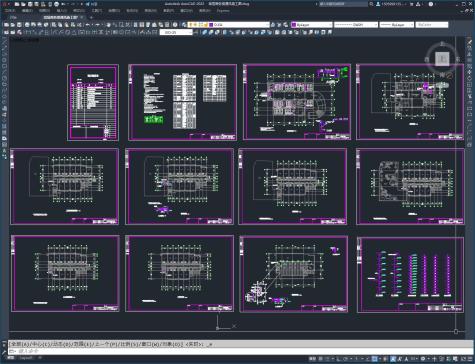Select Multiline Text tool in Draw toolbar
The height and width of the screenshot is (364, 475).
pos(5,151)
